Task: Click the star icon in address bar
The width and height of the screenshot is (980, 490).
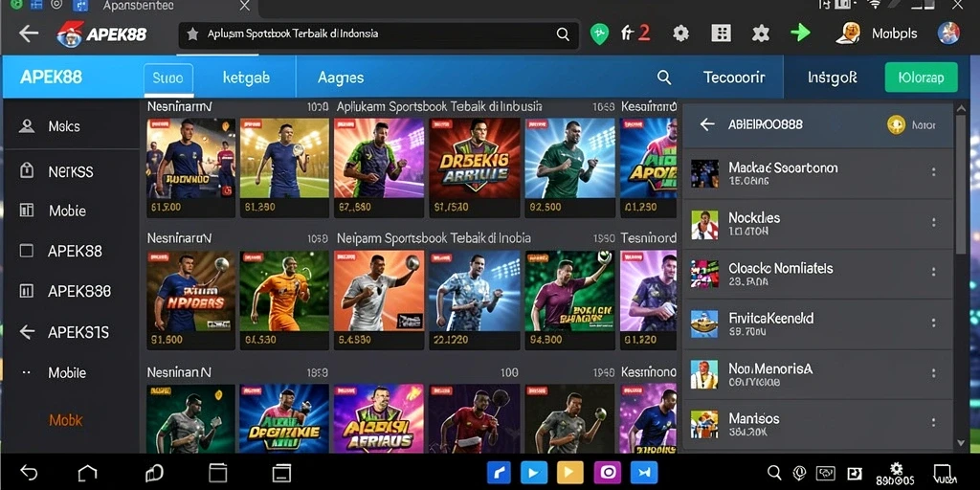Action: point(192,33)
